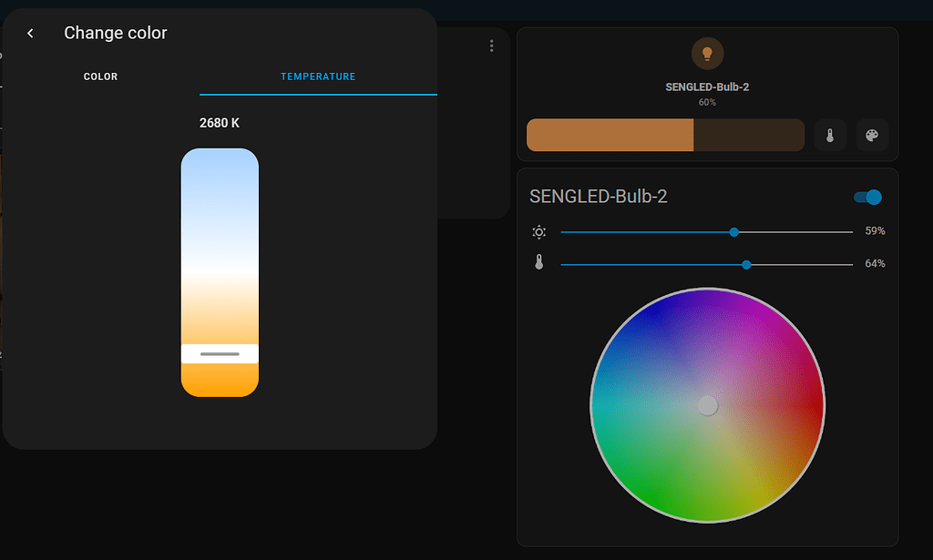Select the TEMPERATURE tab
Image resolution: width=933 pixels, height=560 pixels.
pos(318,76)
